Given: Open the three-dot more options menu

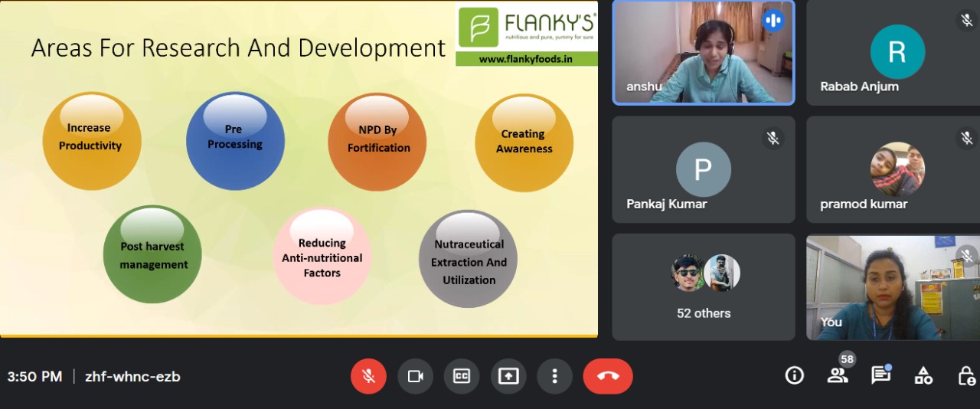Looking at the screenshot, I should [x=554, y=376].
